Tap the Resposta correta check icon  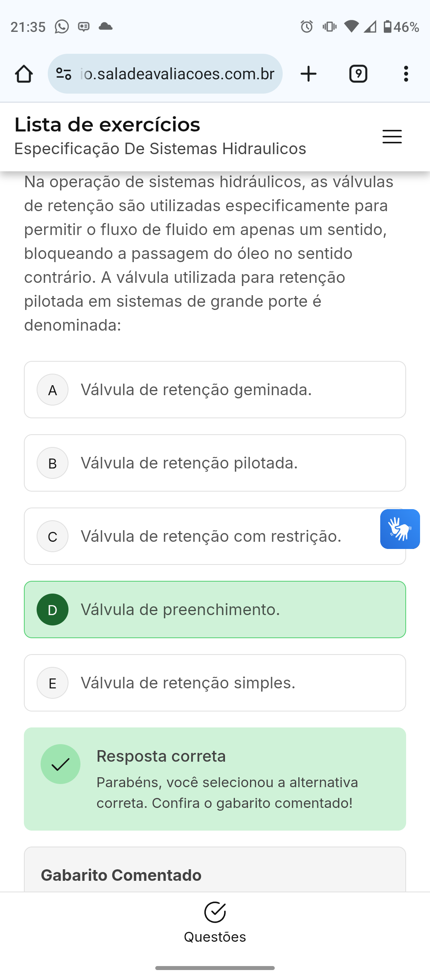61,764
